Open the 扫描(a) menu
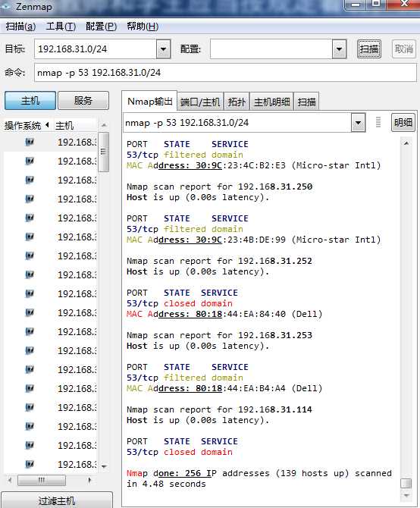The height and width of the screenshot is (508, 420). coord(20,27)
